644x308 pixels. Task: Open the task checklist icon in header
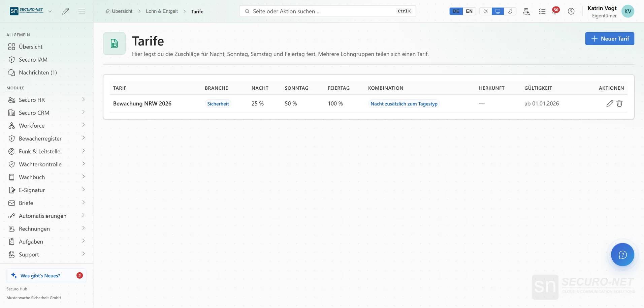(542, 11)
